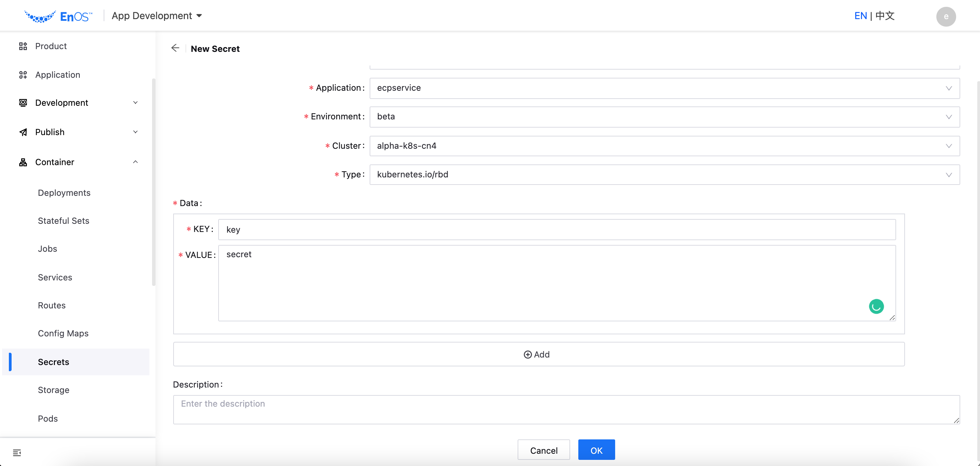Open the Application dropdown showing ecpservice
Screen dimensions: 980x466
(x=664, y=88)
